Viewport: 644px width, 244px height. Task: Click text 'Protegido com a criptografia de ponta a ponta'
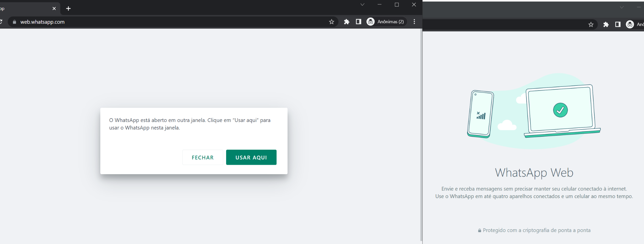click(x=536, y=230)
